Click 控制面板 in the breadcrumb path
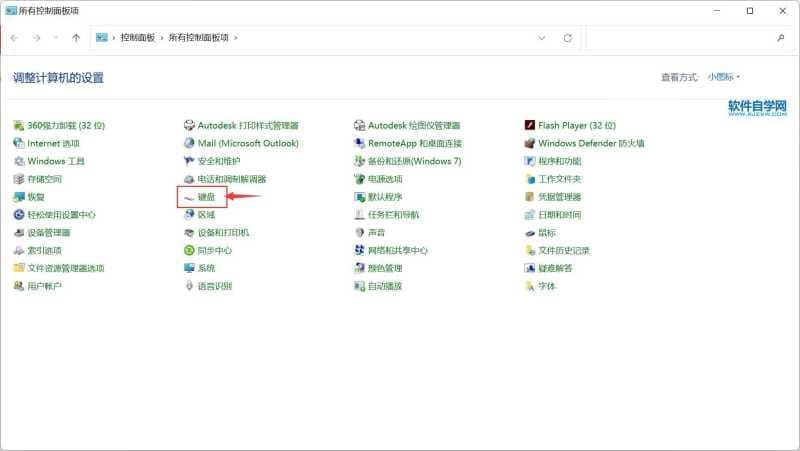The image size is (800, 451). coord(136,38)
